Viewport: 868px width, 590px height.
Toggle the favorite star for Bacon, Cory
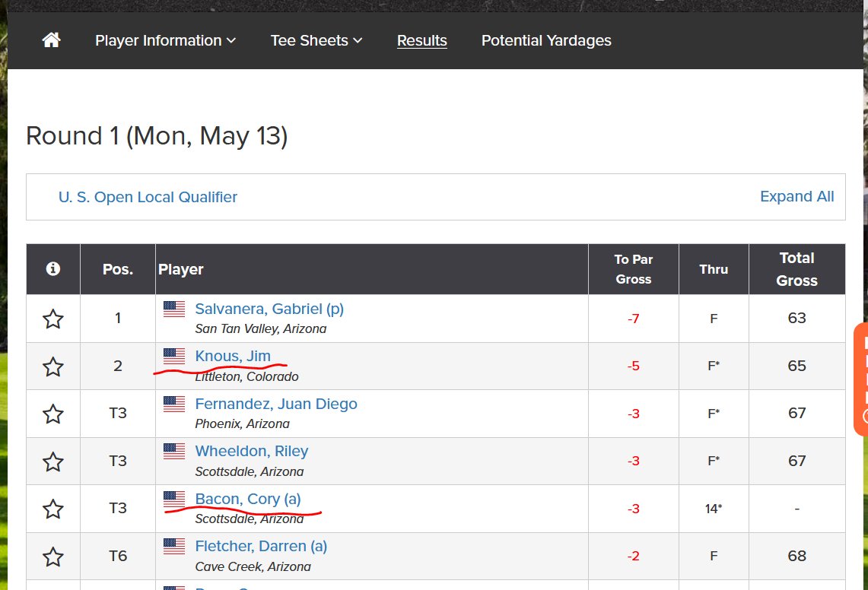[52, 508]
